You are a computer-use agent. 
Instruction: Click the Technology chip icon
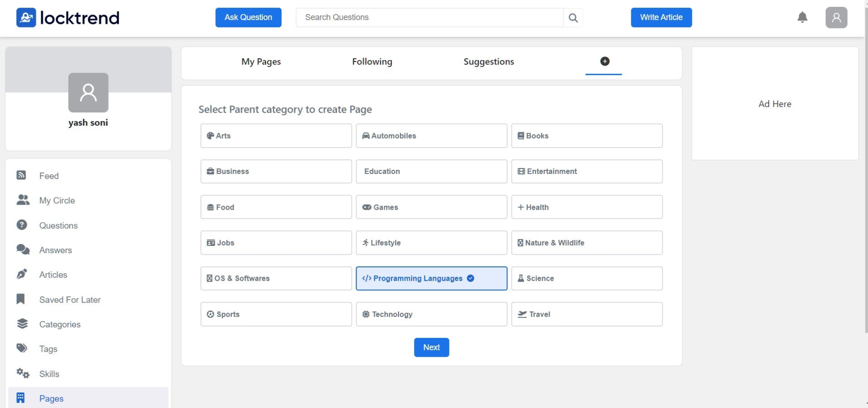pos(366,314)
